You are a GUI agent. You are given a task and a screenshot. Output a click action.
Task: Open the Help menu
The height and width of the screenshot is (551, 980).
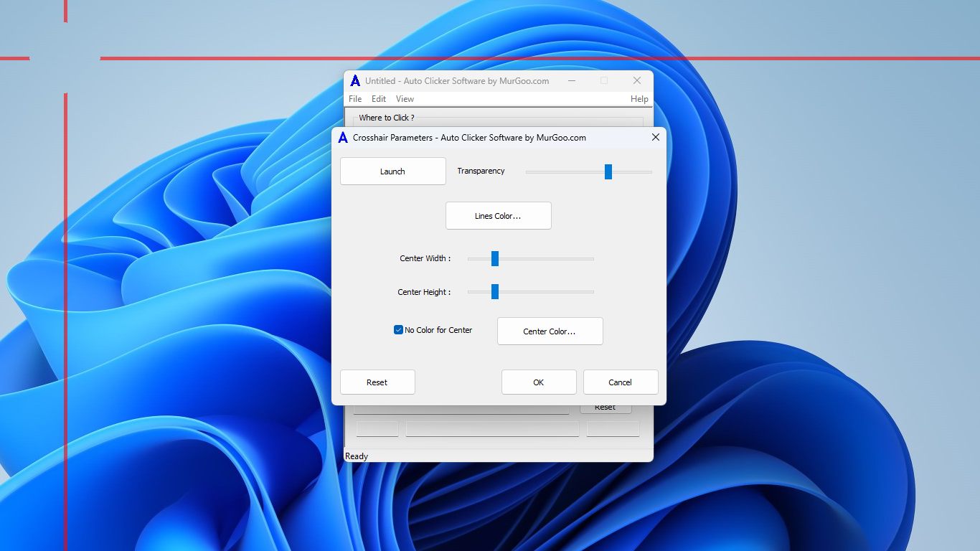tap(639, 98)
